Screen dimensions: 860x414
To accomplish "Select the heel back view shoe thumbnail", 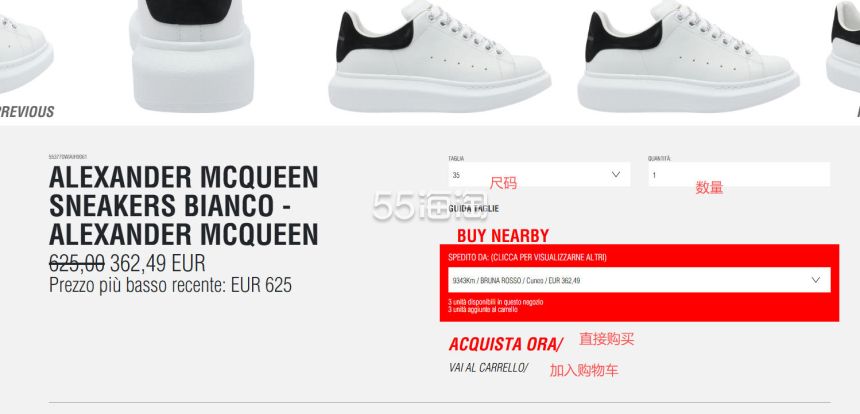I will [x=191, y=55].
